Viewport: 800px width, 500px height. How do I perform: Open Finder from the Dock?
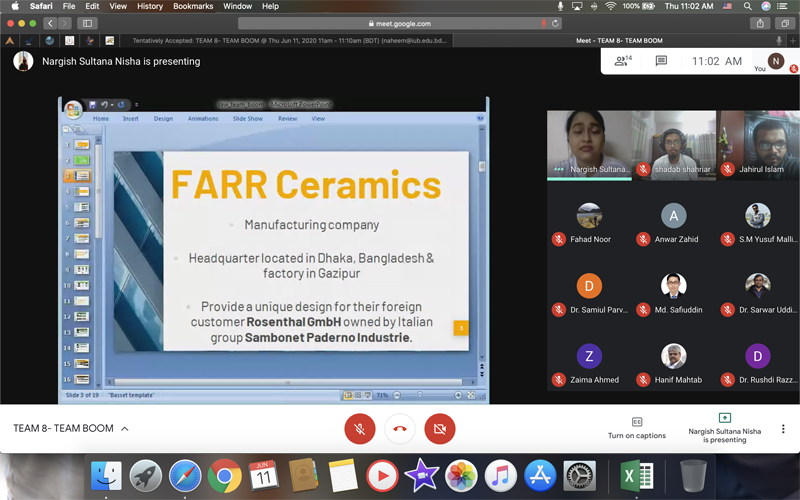[x=106, y=476]
